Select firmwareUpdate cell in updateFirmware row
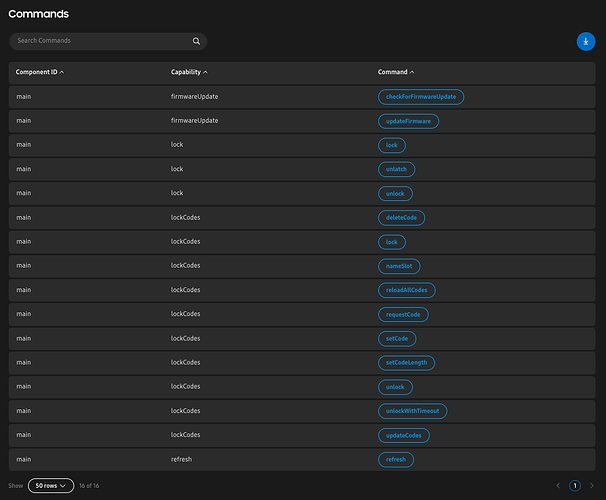The width and height of the screenshot is (606, 500). (x=194, y=121)
